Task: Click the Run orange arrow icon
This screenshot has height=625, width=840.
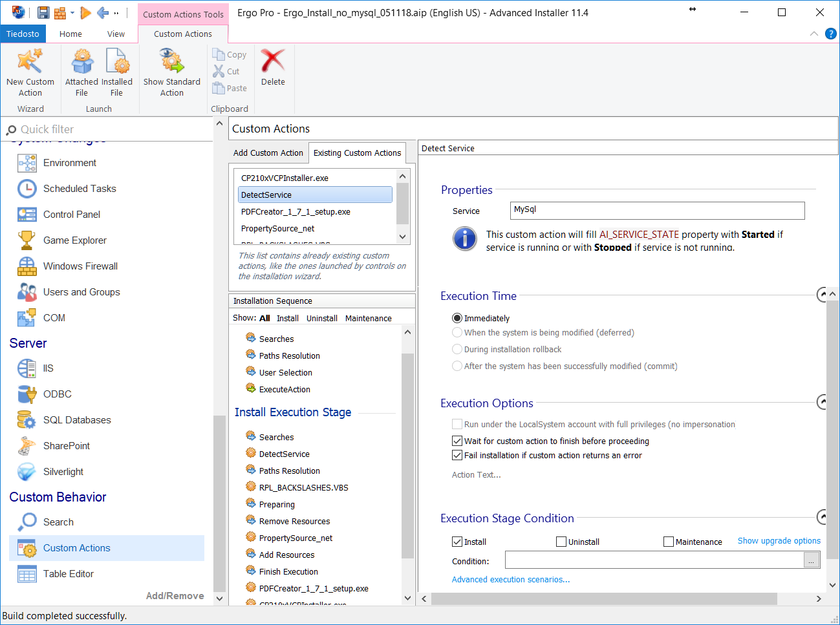Action: click(85, 12)
